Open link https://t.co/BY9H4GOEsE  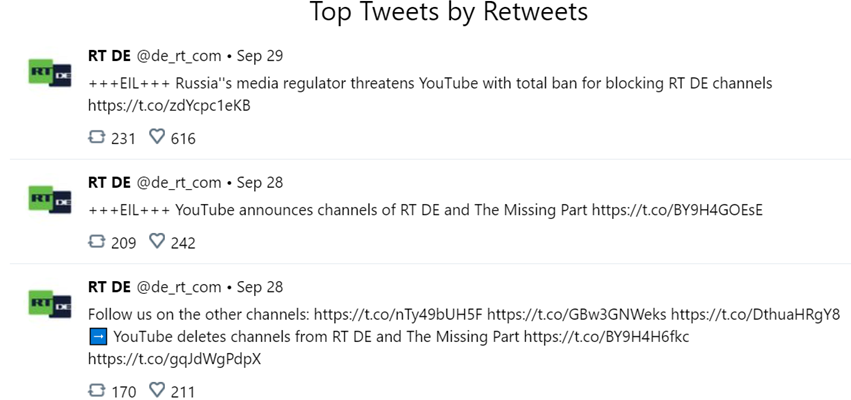[677, 210]
